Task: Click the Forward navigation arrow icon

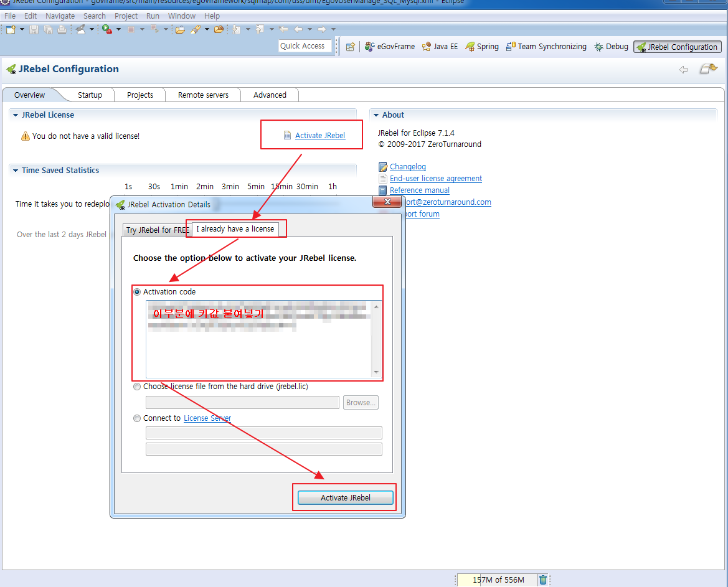Action: click(x=321, y=29)
